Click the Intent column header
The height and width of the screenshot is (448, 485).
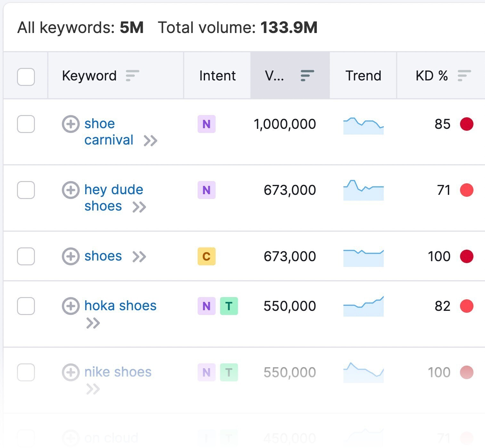click(218, 76)
